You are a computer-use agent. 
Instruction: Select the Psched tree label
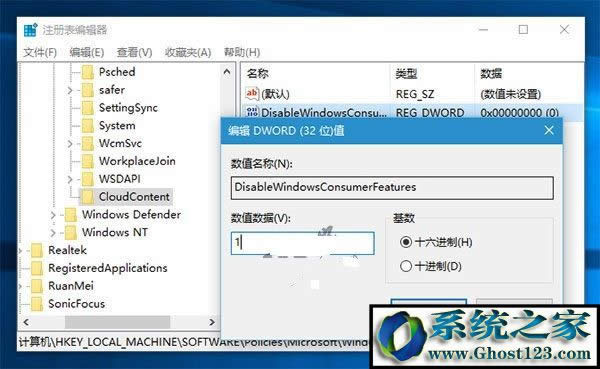tap(117, 72)
